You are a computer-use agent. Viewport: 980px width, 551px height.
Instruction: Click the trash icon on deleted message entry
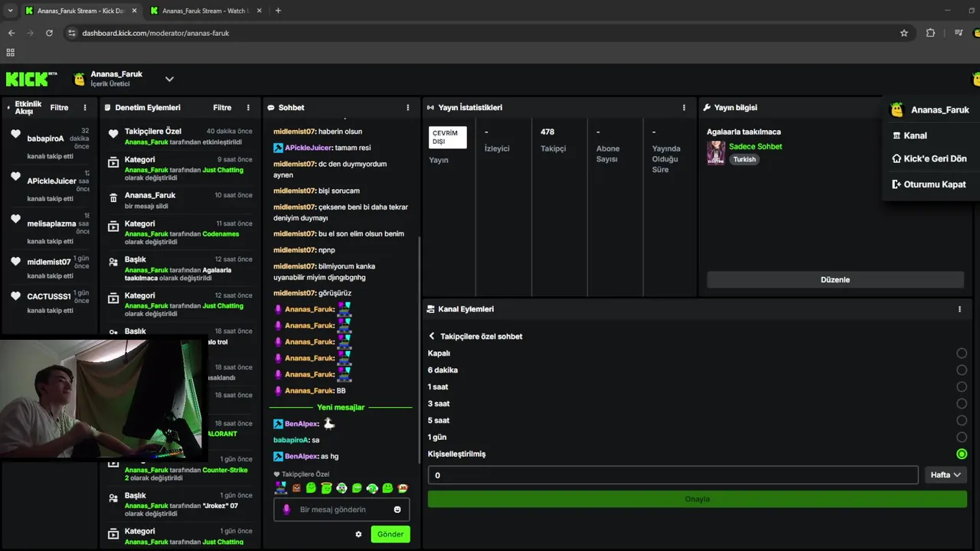[113, 197]
